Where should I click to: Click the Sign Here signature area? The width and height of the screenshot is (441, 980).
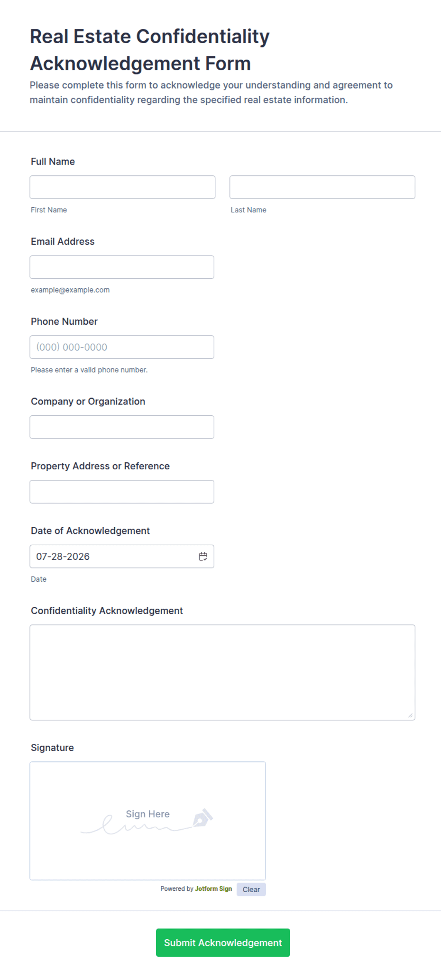148,821
